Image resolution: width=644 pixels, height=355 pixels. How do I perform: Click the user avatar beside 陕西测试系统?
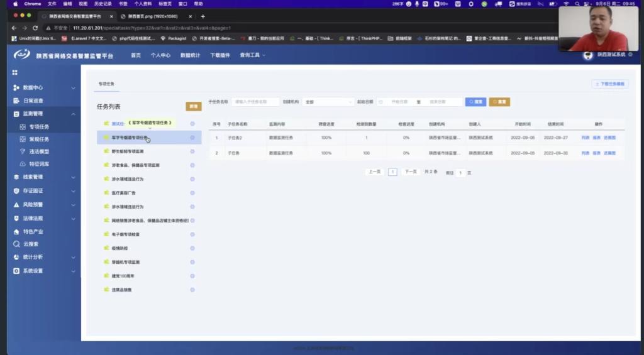coord(588,55)
